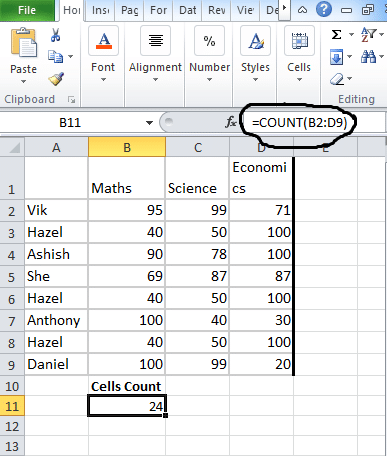Image resolution: width=387 pixels, height=456 pixels.
Task: Switch to the View tab
Action: pos(245,10)
